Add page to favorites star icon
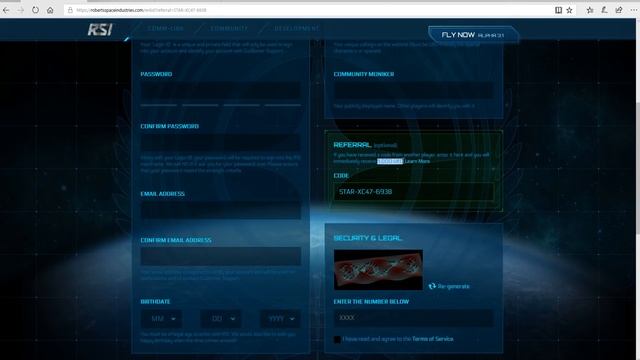Image resolution: width=640 pixels, height=360 pixels. (x=569, y=10)
